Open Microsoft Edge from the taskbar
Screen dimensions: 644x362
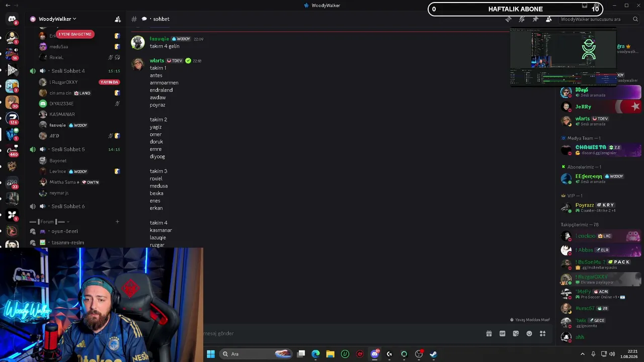[x=315, y=354]
